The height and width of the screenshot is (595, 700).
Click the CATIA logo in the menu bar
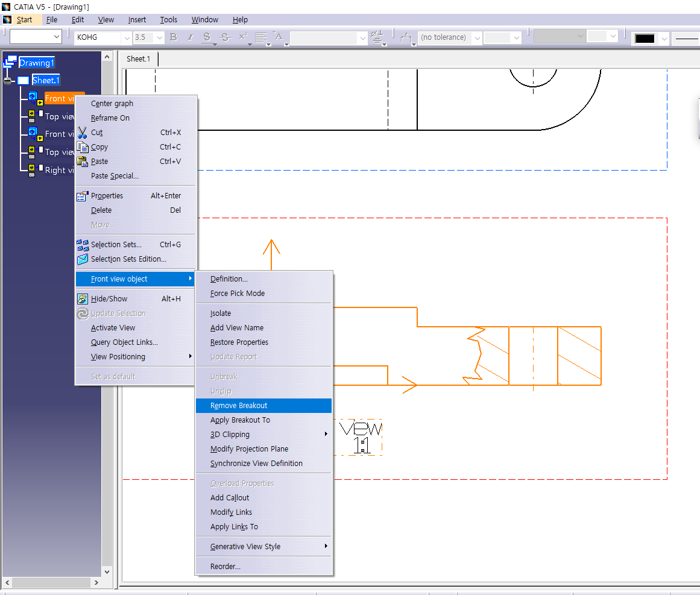7,20
